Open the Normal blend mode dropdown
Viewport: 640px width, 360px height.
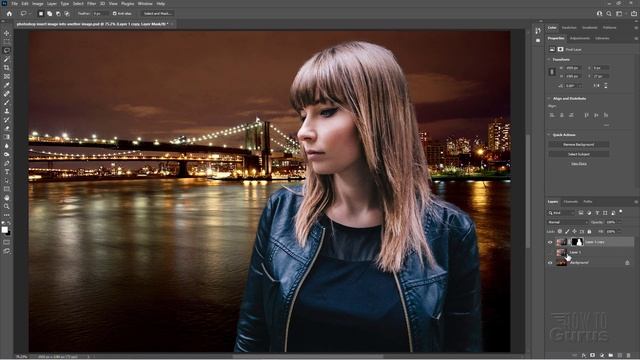[567, 222]
